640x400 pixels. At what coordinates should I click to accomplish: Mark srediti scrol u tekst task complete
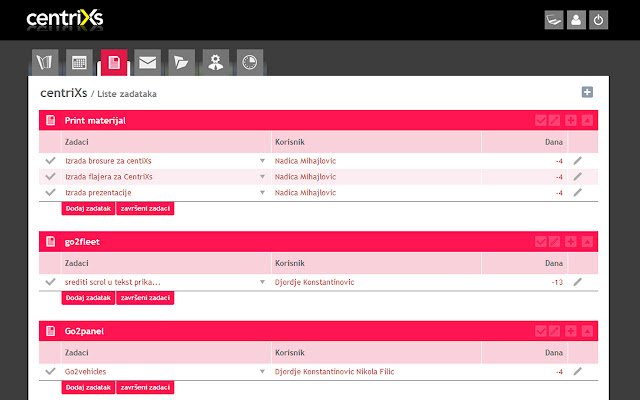click(x=50, y=282)
